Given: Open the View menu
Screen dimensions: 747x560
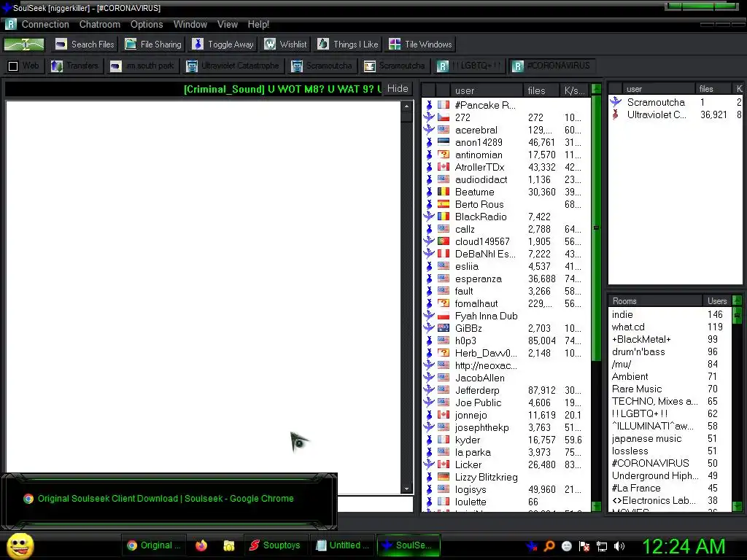Looking at the screenshot, I should coord(228,24).
